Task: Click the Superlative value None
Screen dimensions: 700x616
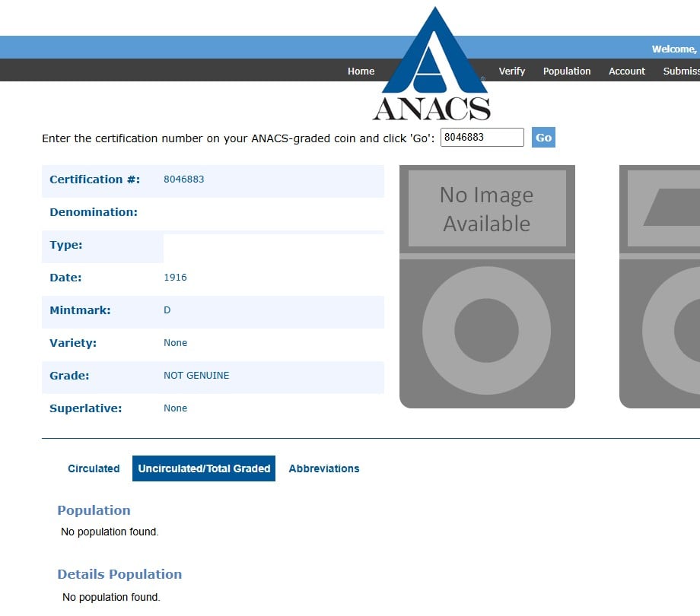Action: click(175, 408)
